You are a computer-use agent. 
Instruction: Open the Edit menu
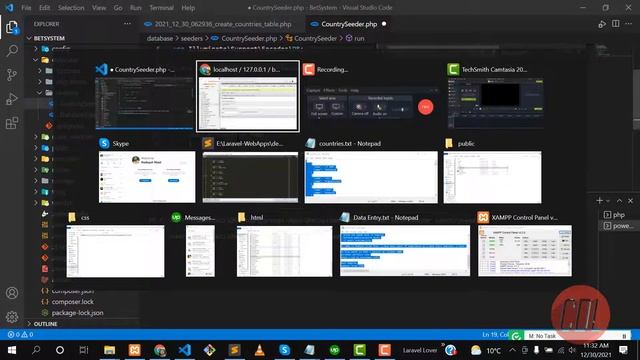(x=44, y=8)
